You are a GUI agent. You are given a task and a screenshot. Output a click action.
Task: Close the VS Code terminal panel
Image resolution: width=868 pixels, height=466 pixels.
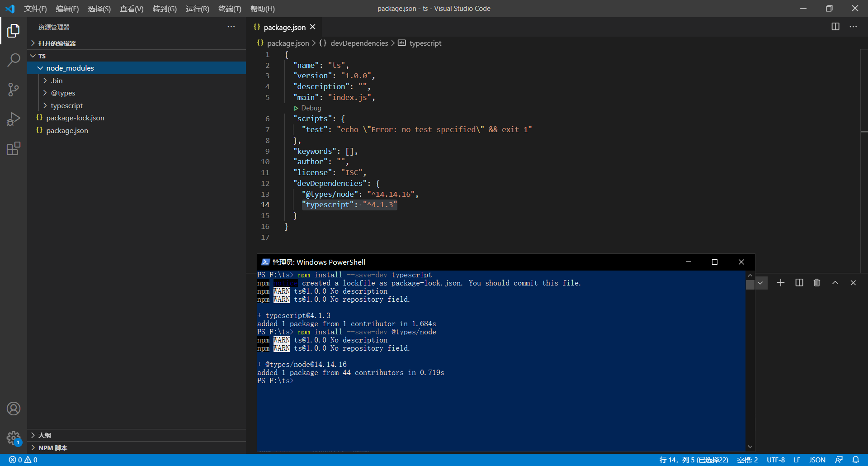(853, 283)
